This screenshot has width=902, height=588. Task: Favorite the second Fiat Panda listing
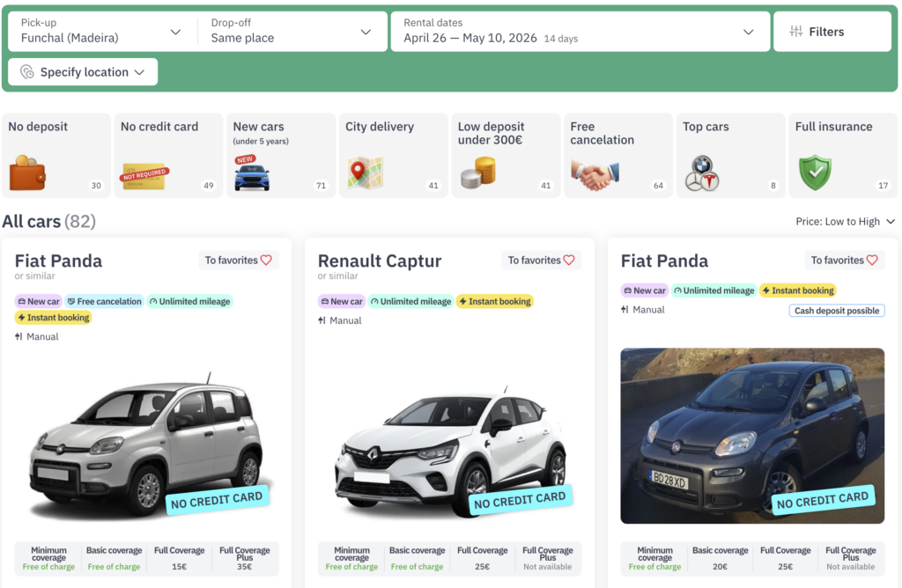pos(845,260)
